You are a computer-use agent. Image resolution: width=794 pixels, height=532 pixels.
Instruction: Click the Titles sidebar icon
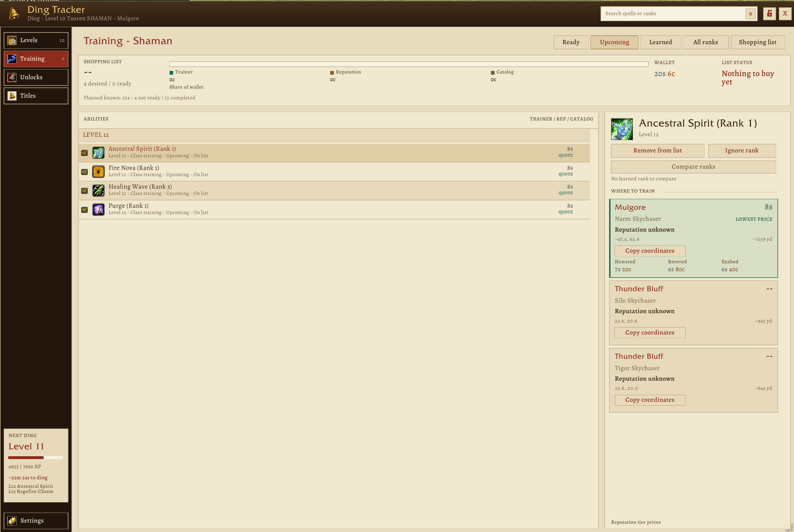click(12, 96)
